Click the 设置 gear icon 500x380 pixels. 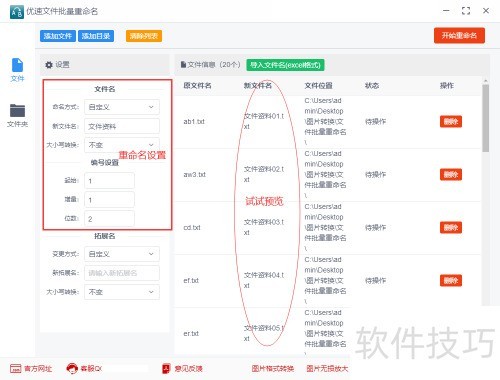pos(49,65)
